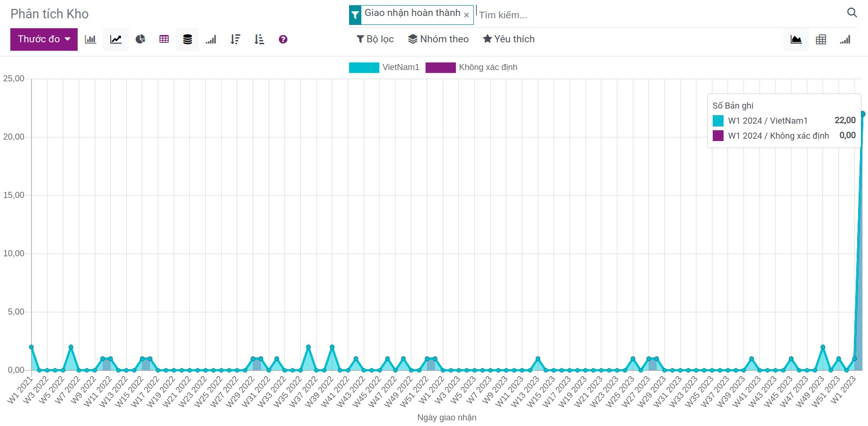Switch to pie chart mode
Viewport: 868px width, 426px height.
click(x=140, y=39)
